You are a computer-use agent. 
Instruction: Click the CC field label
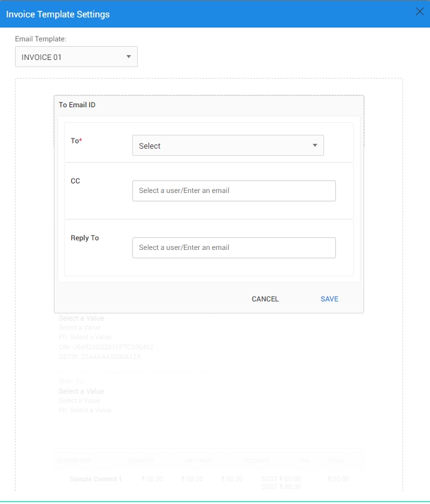coord(75,181)
